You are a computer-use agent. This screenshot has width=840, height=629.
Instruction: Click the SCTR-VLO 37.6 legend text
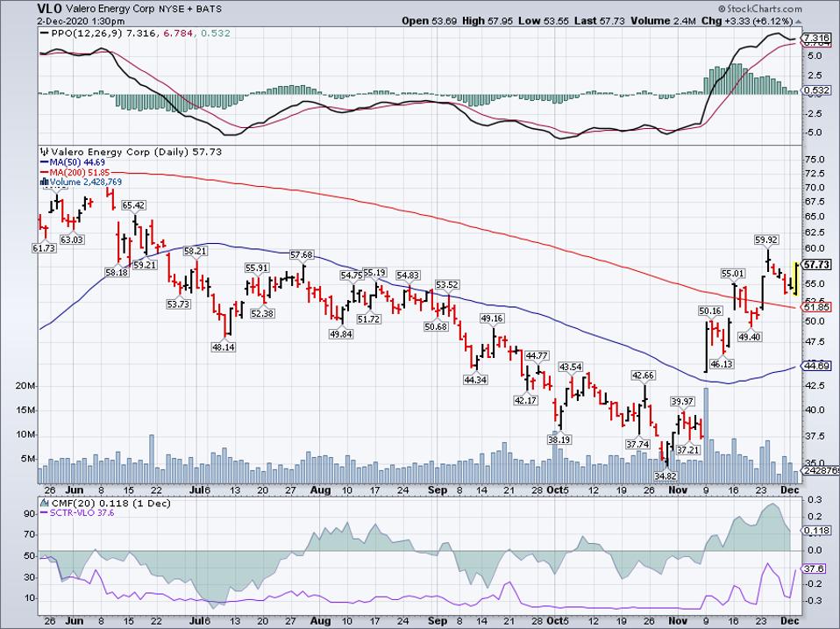tap(82, 513)
